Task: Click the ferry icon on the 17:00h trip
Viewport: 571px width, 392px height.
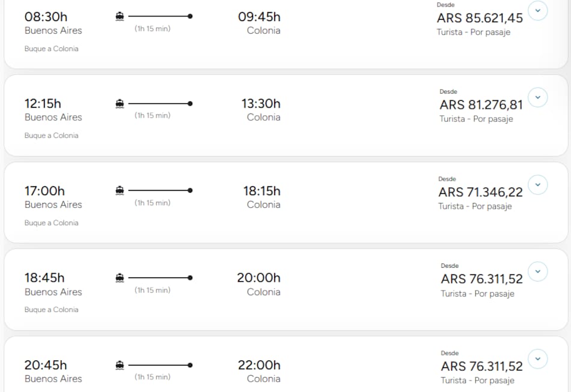Action: point(120,191)
